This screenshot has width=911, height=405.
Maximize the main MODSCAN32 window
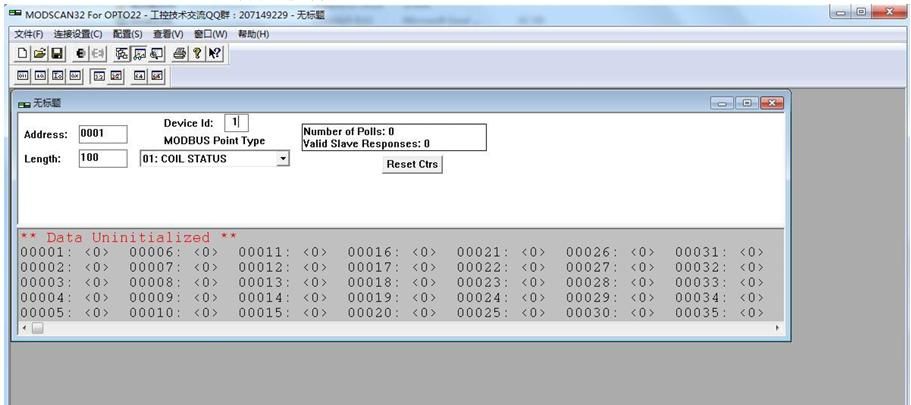click(x=862, y=12)
